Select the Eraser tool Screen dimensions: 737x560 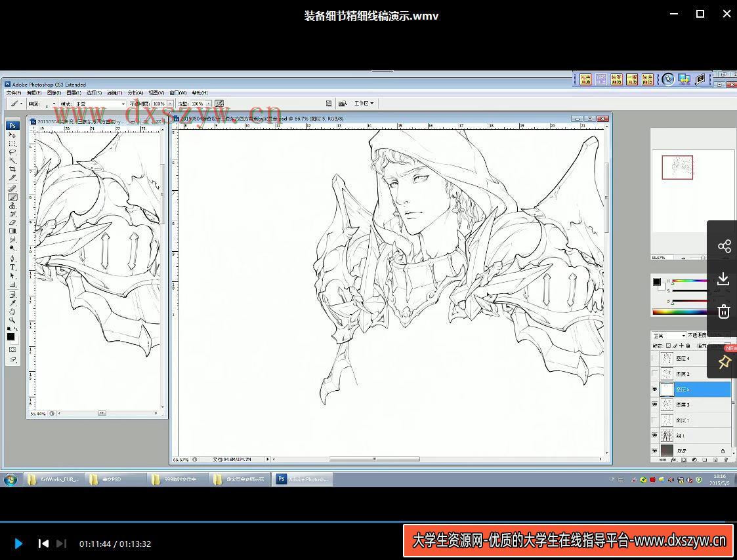(x=12, y=222)
